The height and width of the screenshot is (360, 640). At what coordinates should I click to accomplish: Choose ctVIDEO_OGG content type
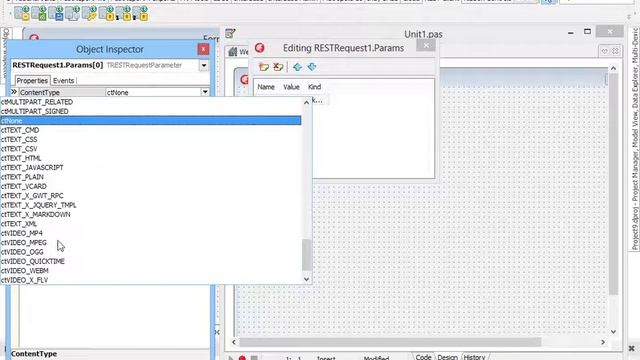click(x=151, y=252)
